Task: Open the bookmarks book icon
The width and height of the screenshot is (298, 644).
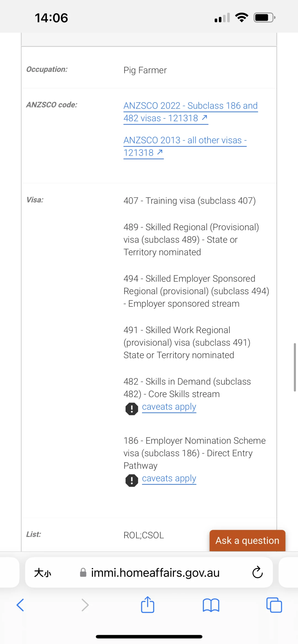Action: pos(211,605)
